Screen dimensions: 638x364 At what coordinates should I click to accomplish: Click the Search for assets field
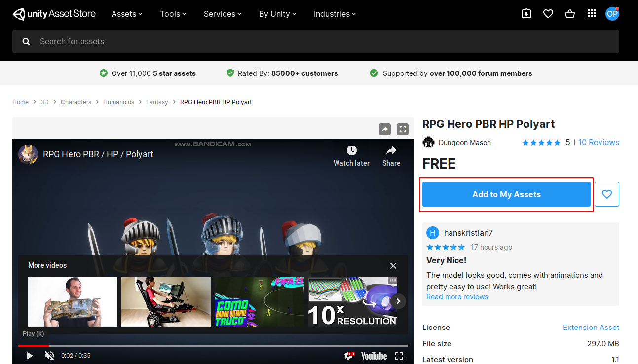click(316, 41)
